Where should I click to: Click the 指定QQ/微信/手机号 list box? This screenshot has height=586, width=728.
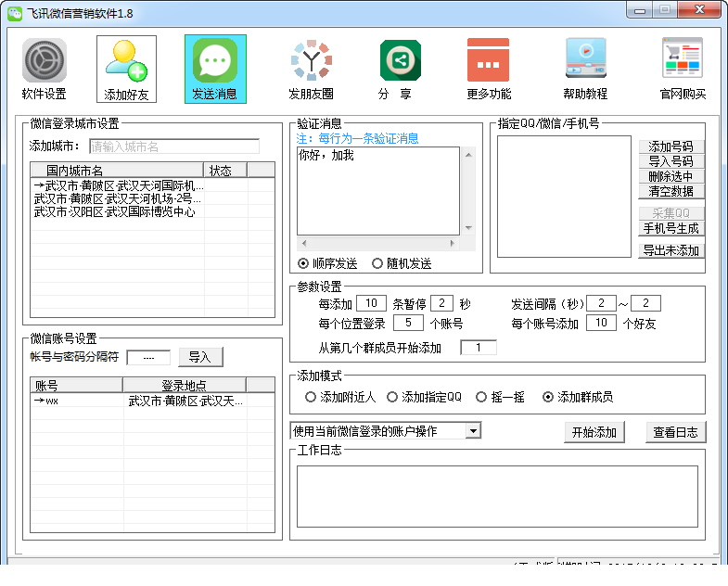pyautogui.click(x=564, y=197)
